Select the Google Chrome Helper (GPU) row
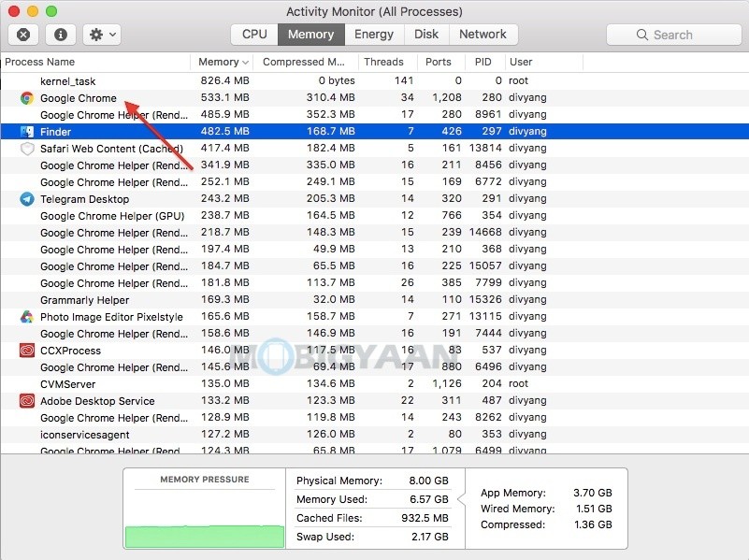The image size is (749, 560). click(374, 216)
